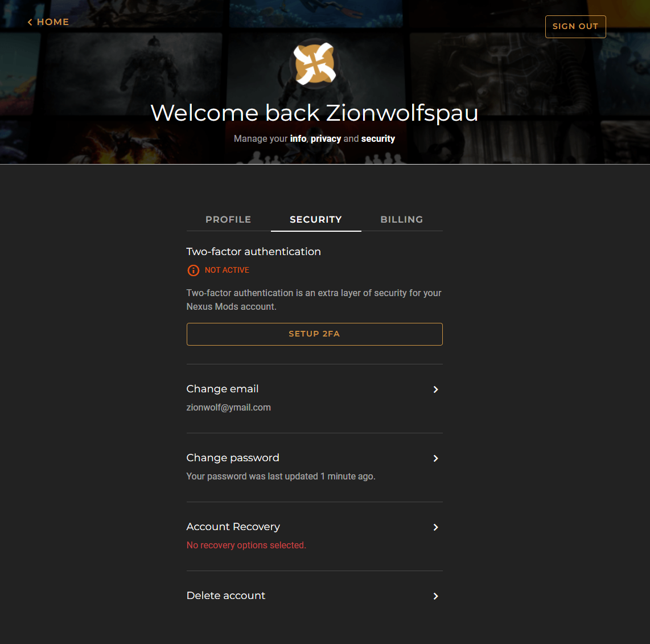
Task: Open Account Recovery using right chevron
Action: coord(435,527)
